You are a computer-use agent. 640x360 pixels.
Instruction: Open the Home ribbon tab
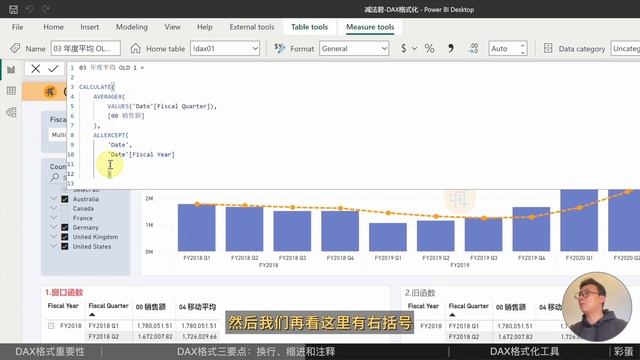[x=53, y=27]
